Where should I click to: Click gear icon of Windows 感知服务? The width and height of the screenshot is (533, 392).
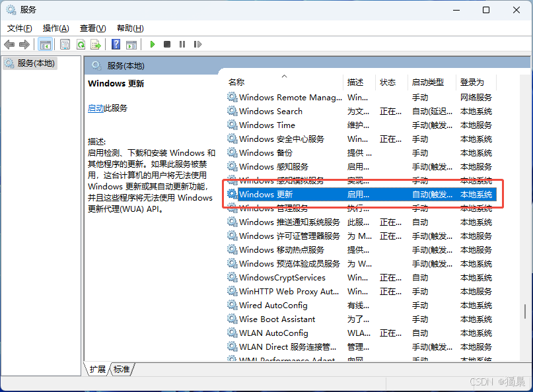click(x=232, y=166)
